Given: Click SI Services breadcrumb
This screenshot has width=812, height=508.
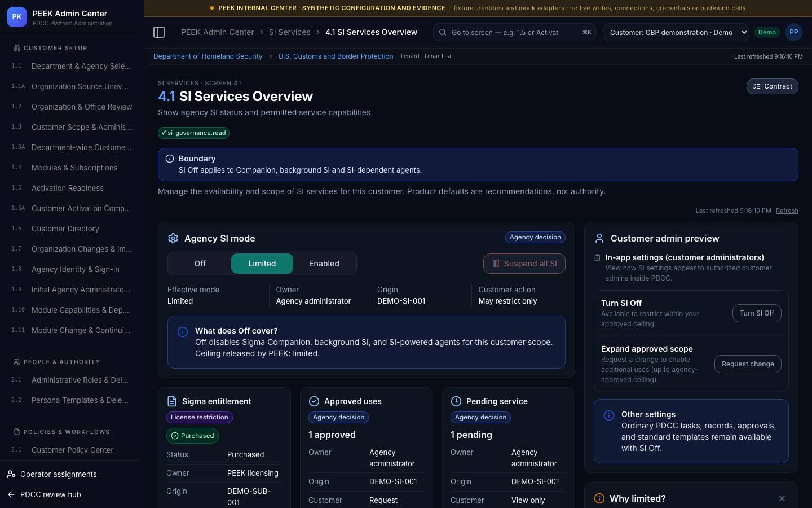Looking at the screenshot, I should click(x=289, y=32).
